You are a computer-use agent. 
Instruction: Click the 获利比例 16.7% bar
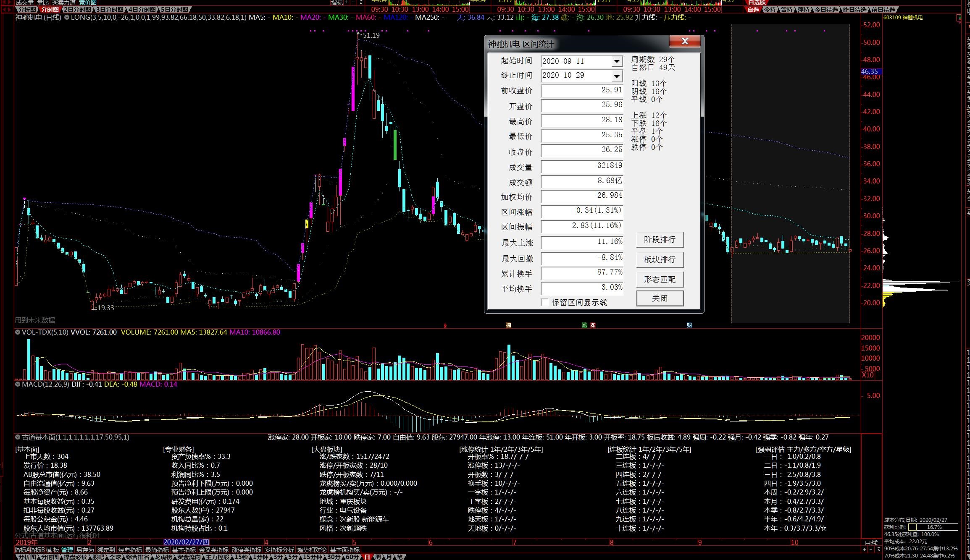[x=933, y=527]
